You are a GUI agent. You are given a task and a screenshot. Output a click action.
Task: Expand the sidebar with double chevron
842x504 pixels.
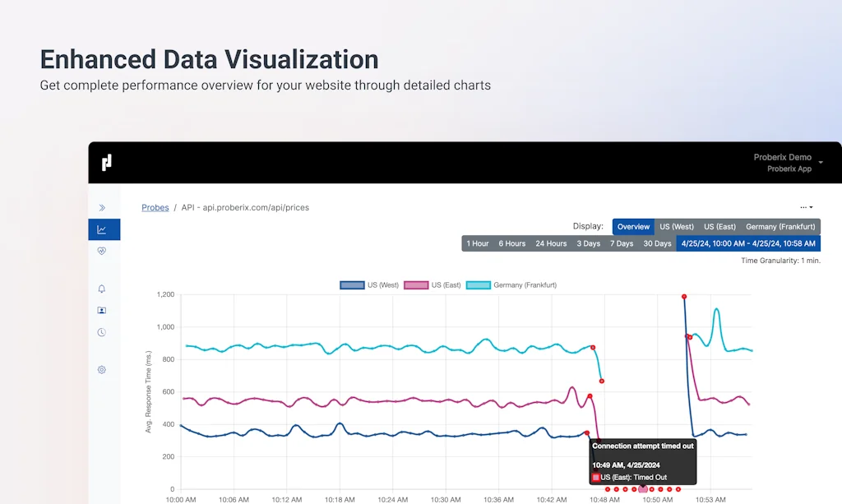pyautogui.click(x=102, y=208)
